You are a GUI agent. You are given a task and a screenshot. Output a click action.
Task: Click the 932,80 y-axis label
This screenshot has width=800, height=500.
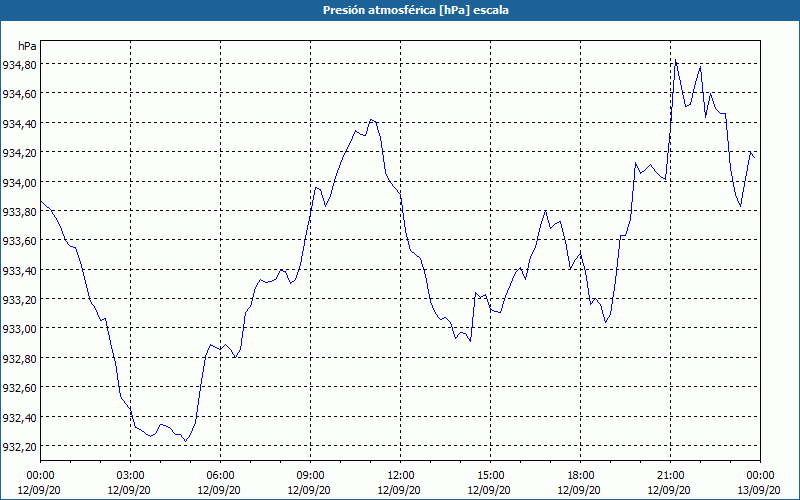[18, 359]
